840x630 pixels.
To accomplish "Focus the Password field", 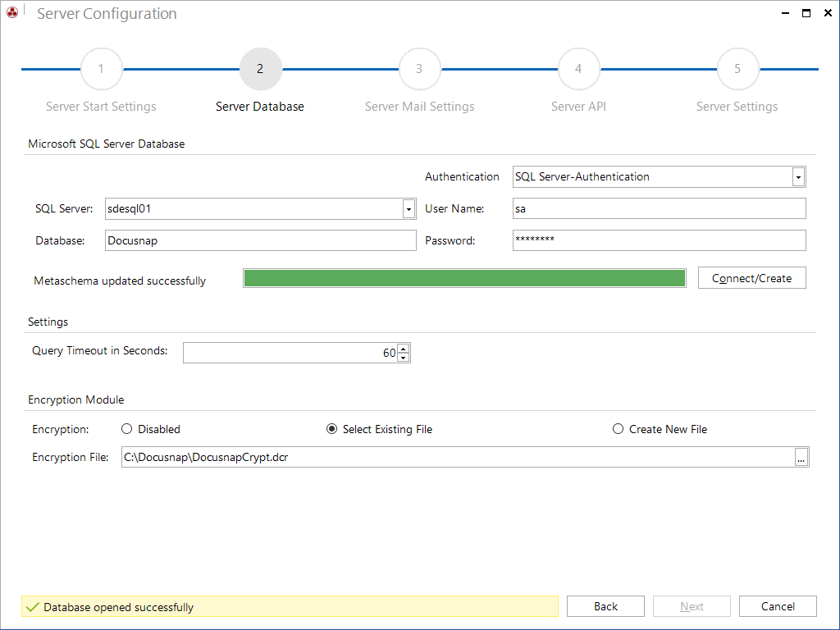I will (659, 240).
